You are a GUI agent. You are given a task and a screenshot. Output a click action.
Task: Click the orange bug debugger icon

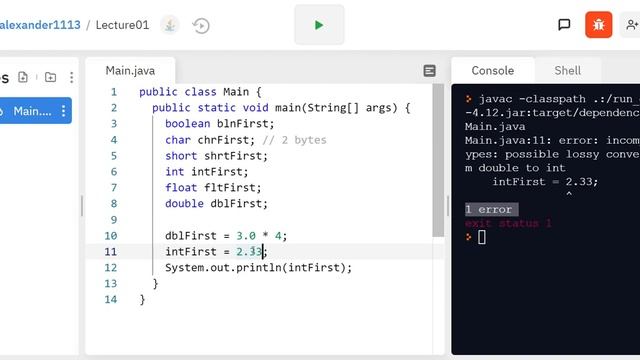(x=598, y=25)
